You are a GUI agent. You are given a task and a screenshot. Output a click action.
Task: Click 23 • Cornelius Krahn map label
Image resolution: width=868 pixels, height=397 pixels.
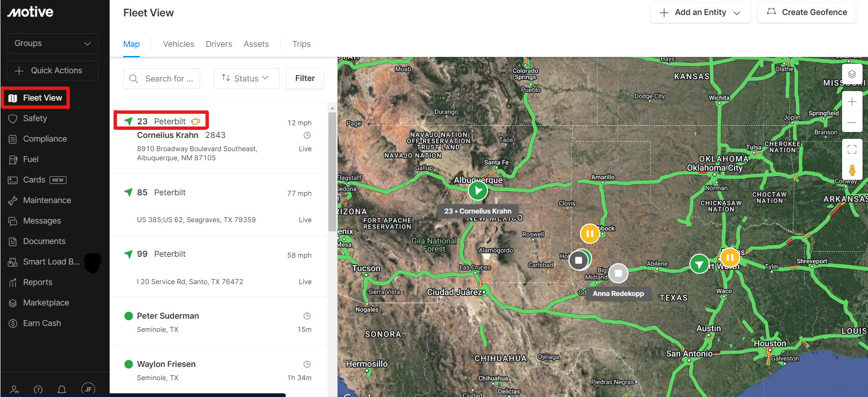point(478,211)
